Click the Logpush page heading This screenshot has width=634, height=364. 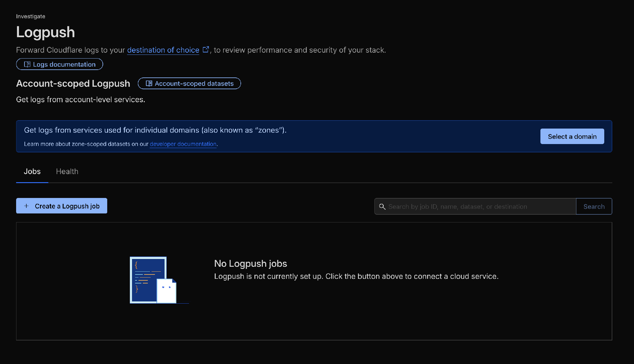click(46, 32)
